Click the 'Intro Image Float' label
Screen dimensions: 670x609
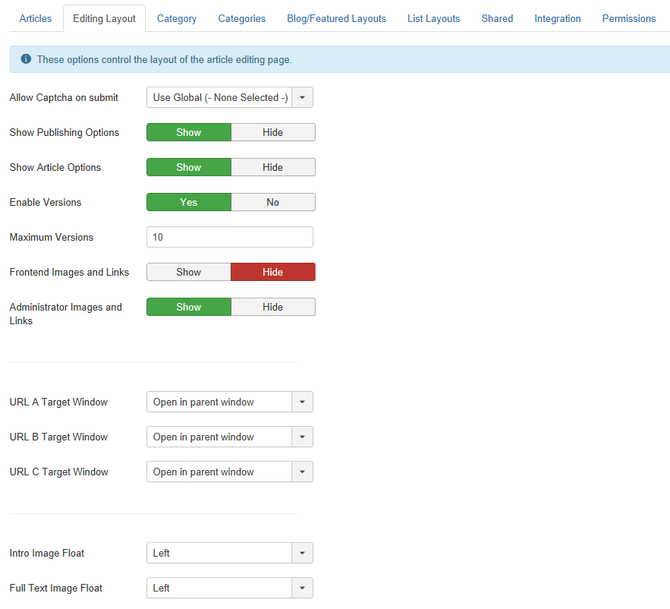tap(47, 553)
